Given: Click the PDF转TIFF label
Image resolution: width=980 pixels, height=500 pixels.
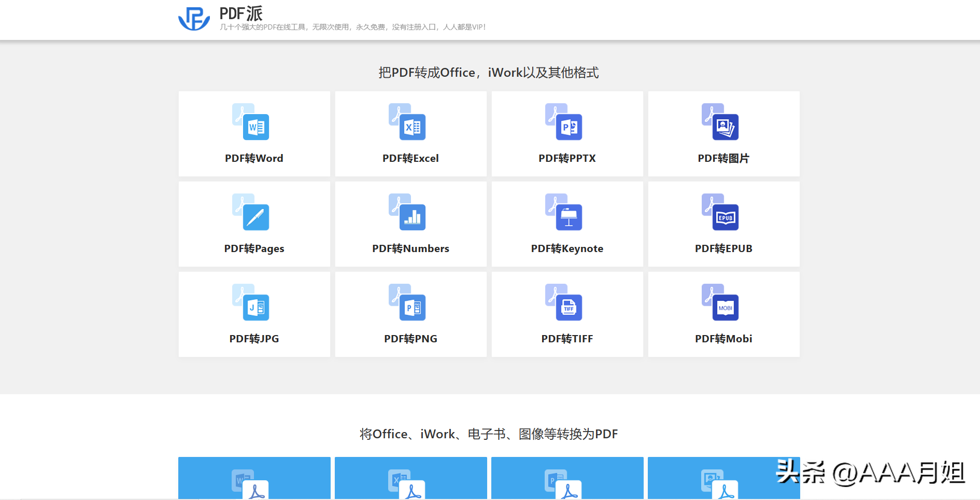Looking at the screenshot, I should pyautogui.click(x=567, y=339).
